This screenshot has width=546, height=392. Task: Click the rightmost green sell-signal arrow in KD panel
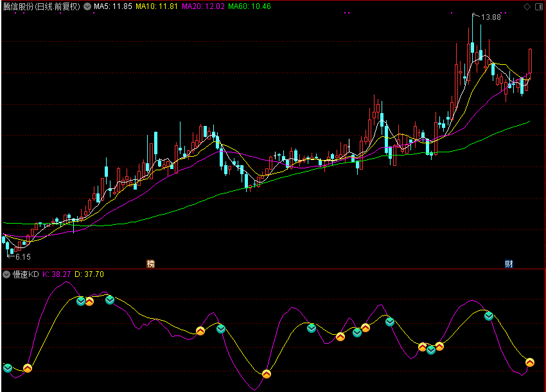(489, 316)
